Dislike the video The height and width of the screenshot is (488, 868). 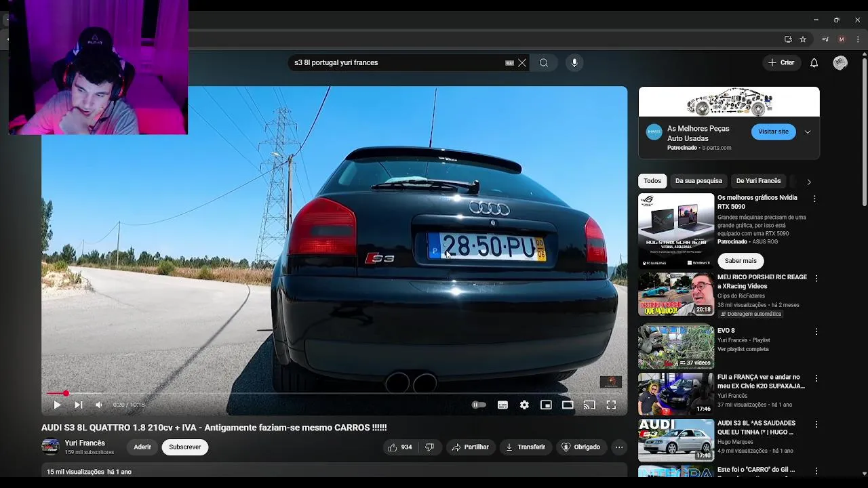(429, 447)
